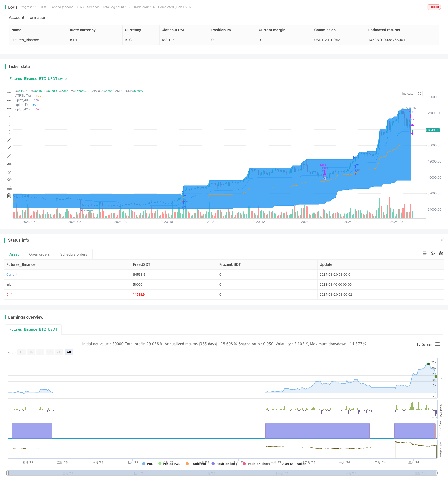Switch to the Schedule orders tab
The height and width of the screenshot is (483, 448).
pos(74,254)
